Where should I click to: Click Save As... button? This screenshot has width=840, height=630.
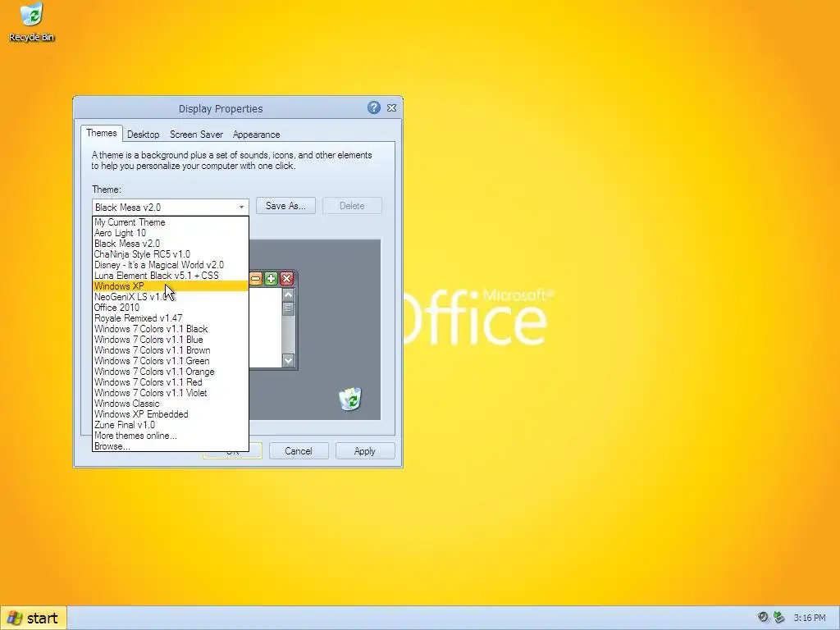[285, 206]
